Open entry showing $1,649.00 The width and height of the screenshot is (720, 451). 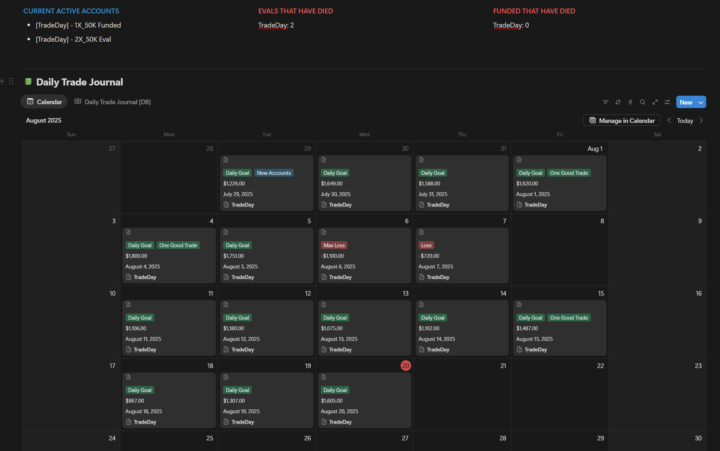(364, 183)
